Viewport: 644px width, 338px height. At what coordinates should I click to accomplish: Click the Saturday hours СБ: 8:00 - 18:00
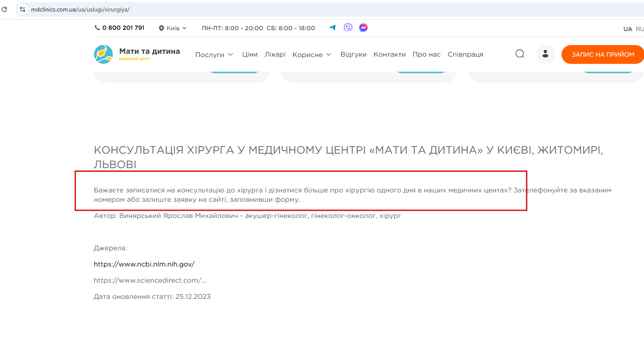[x=291, y=28]
